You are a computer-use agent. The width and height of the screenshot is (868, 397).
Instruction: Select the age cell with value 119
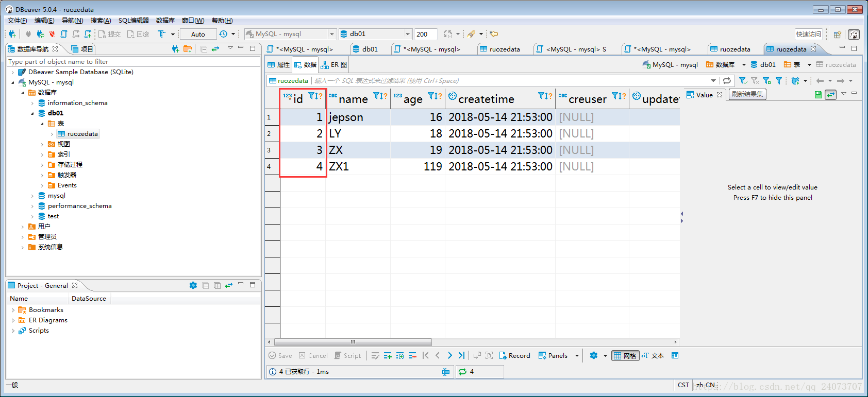click(418, 166)
